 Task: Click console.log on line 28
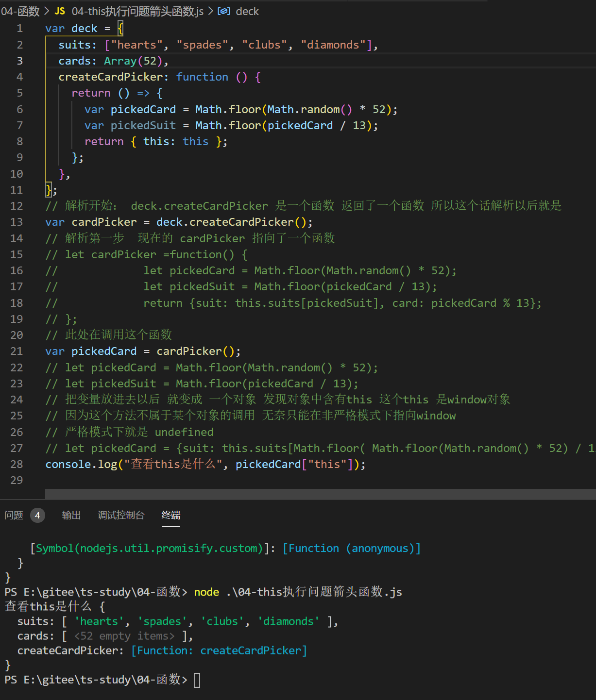coord(81,465)
